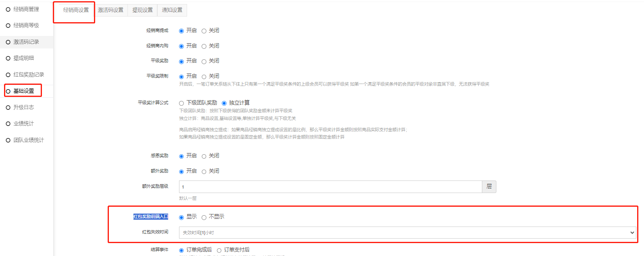644x256 pixels.
Task: Go to 经销商等级 sidebar item
Action: pos(26,25)
